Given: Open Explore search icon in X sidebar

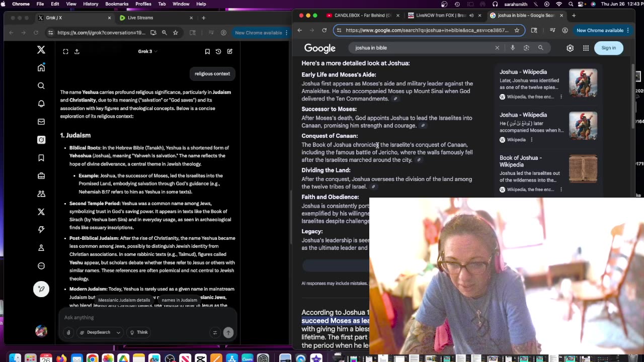Looking at the screenshot, I should point(41,86).
